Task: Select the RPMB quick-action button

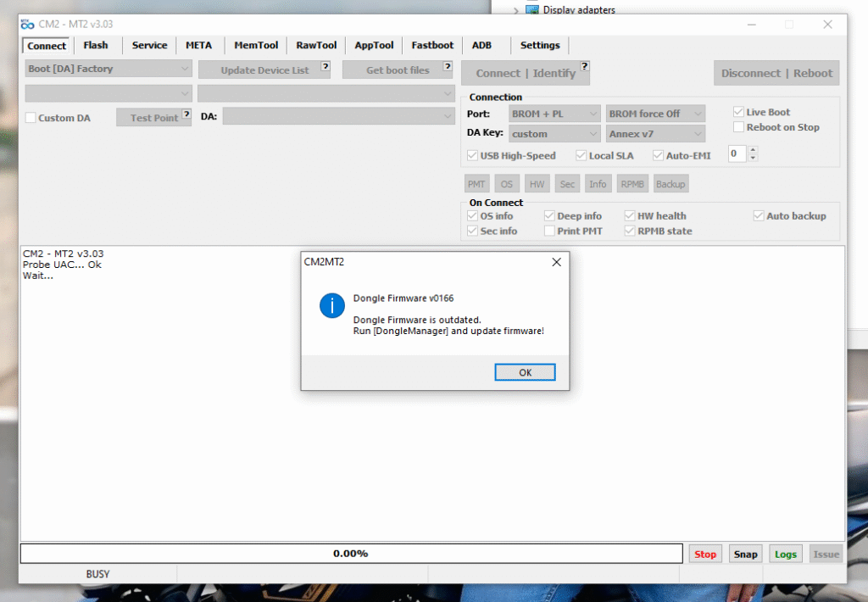Action: coord(632,183)
